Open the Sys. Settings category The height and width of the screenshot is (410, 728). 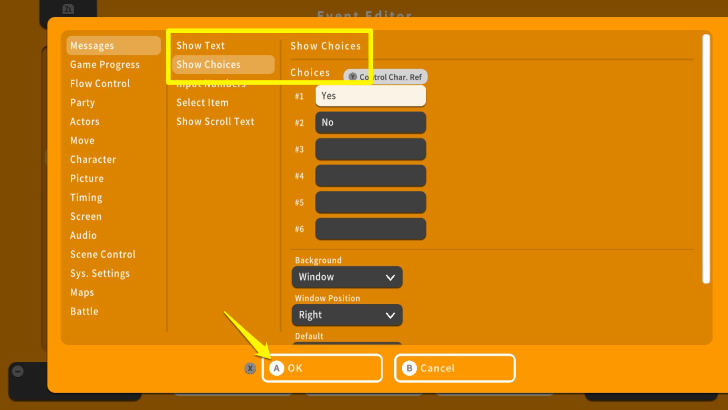click(100, 273)
